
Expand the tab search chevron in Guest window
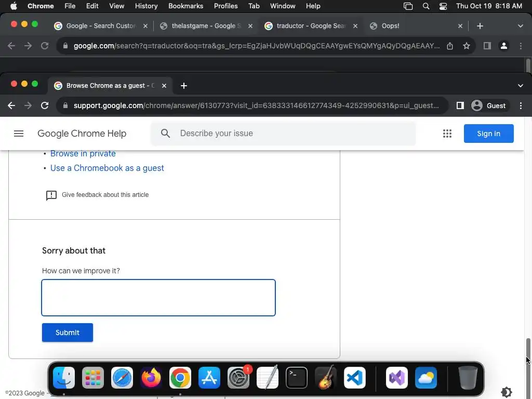(521, 86)
